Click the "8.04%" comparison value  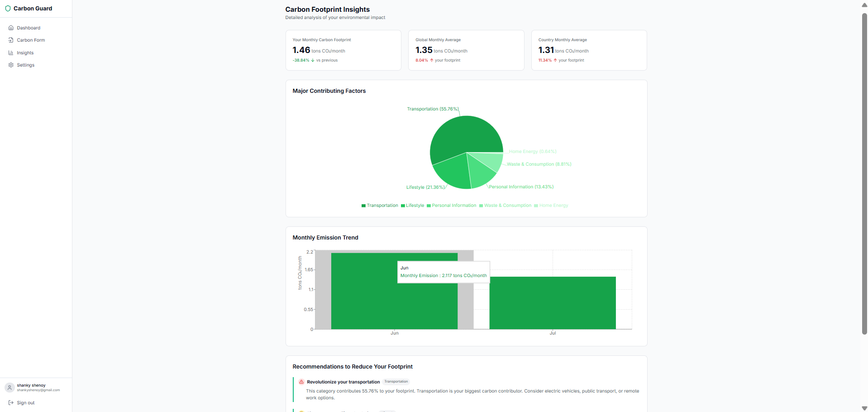click(x=422, y=60)
